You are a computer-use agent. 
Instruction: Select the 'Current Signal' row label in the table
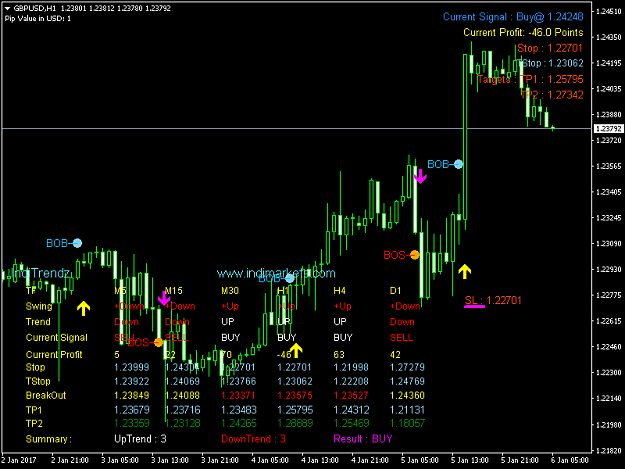click(57, 338)
